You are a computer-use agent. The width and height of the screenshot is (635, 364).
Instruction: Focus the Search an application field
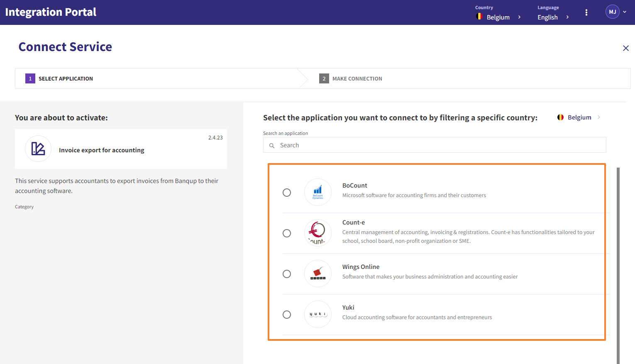coord(435,145)
